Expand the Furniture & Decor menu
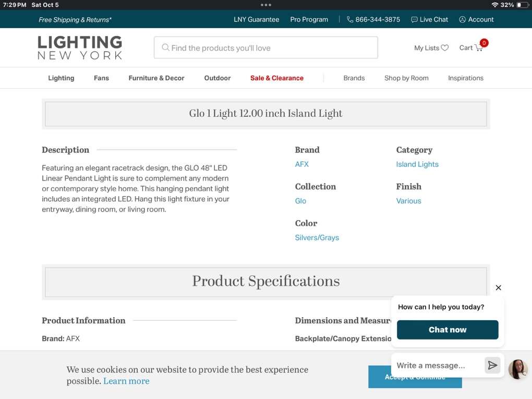The height and width of the screenshot is (399, 532). [156, 78]
